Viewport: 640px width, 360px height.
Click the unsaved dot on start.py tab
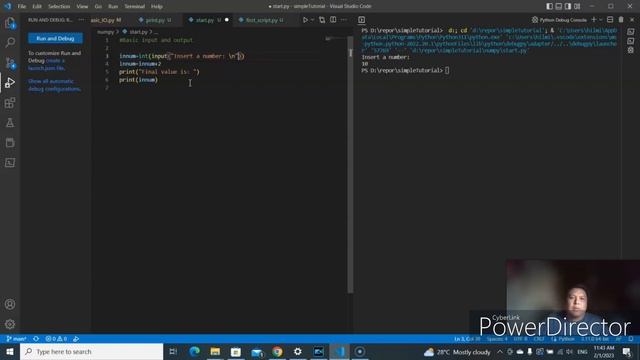(x=227, y=20)
